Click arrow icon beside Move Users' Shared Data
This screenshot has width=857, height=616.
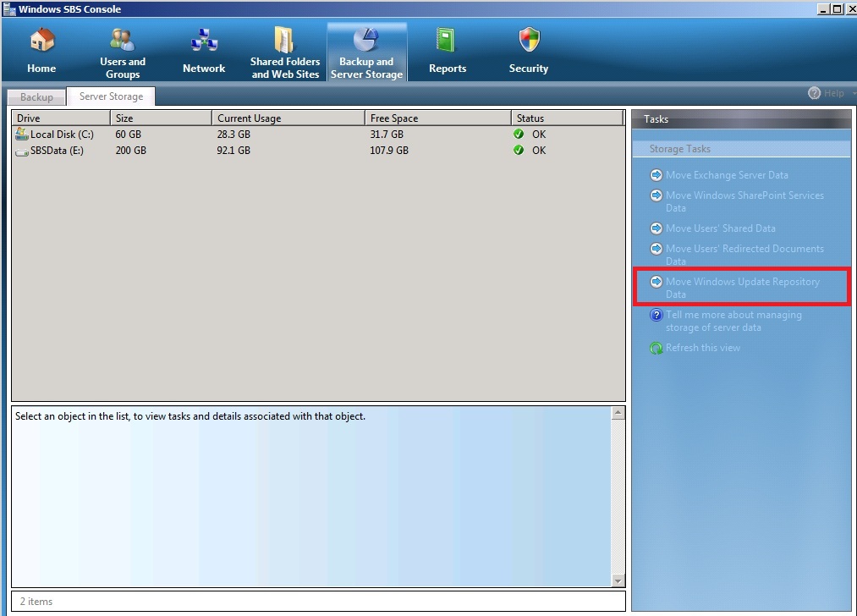point(656,228)
